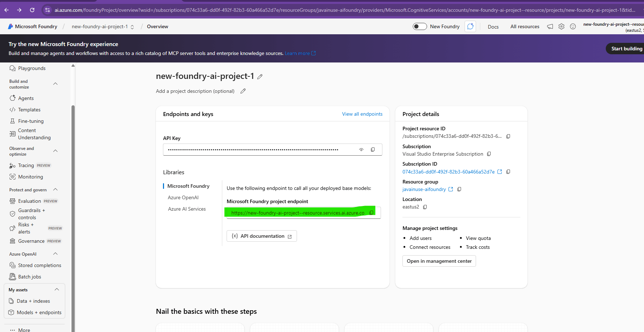Screen dimensions: 644x332
Task: Copy the Location value eastus2
Action: click(x=425, y=207)
